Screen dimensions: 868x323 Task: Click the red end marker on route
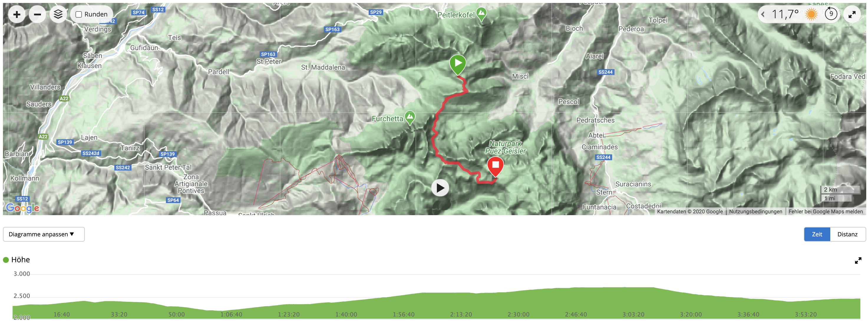click(495, 167)
